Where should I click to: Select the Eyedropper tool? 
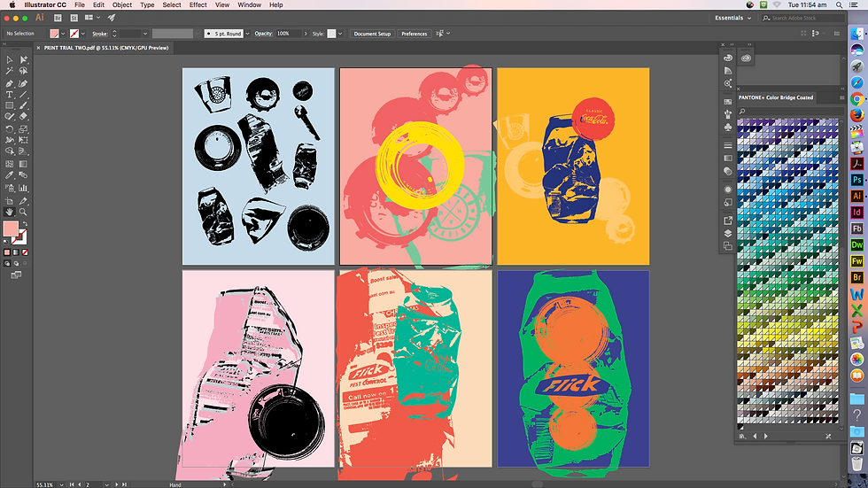click(x=10, y=175)
